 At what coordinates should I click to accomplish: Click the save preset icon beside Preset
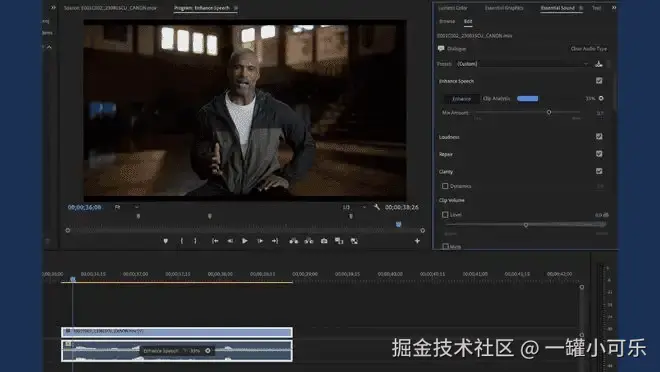599,64
